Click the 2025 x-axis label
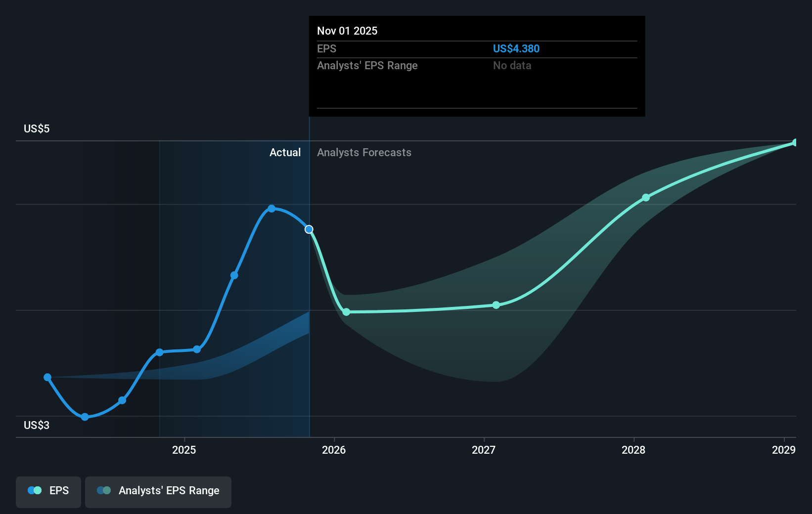The image size is (812, 514). 184,450
